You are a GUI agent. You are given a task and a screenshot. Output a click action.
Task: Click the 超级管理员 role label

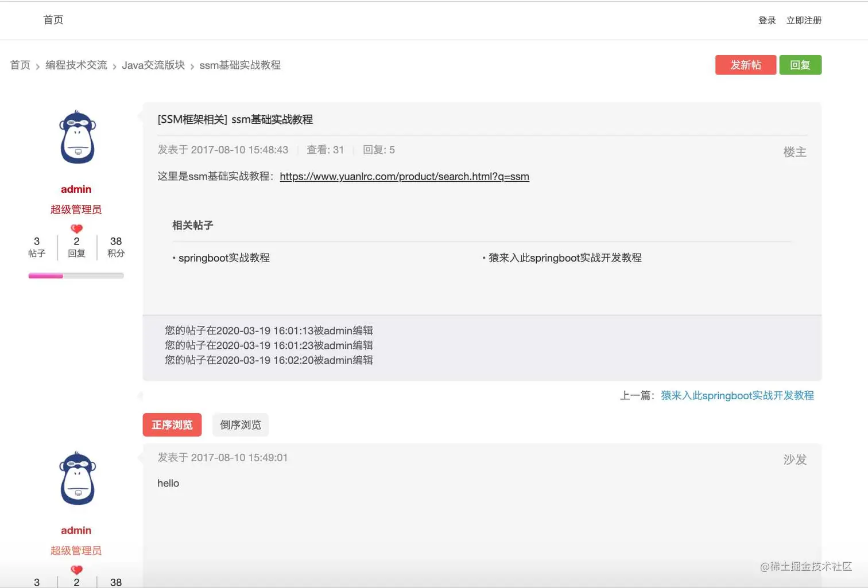[x=76, y=209]
